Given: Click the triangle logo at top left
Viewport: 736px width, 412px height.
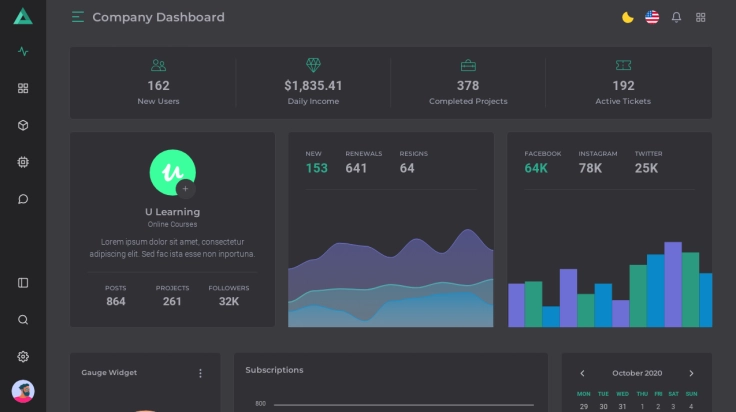Looking at the screenshot, I should pyautogui.click(x=23, y=16).
